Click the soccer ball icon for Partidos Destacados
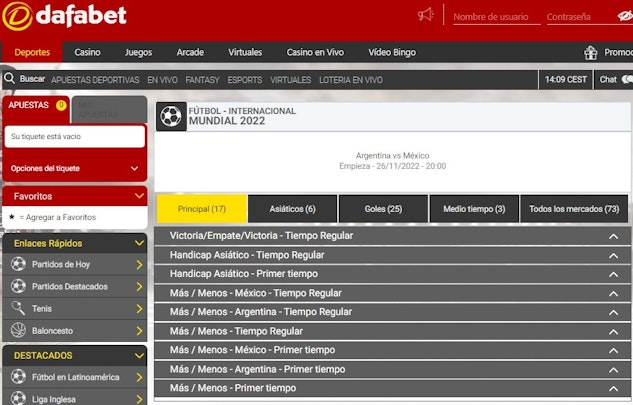 point(18,286)
